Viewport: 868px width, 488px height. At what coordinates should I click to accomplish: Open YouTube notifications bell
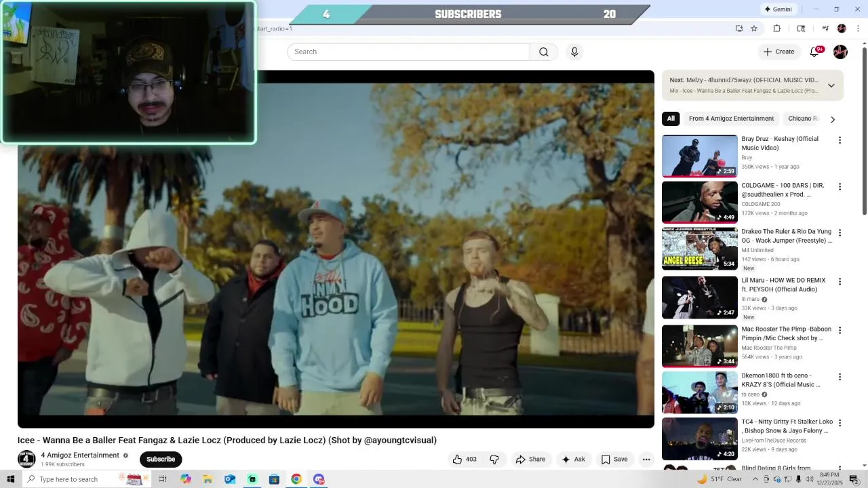tap(815, 52)
